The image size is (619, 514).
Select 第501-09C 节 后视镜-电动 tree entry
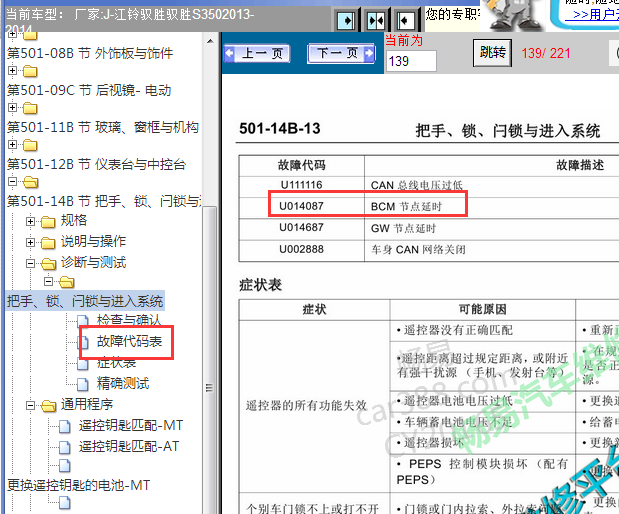tap(89, 90)
